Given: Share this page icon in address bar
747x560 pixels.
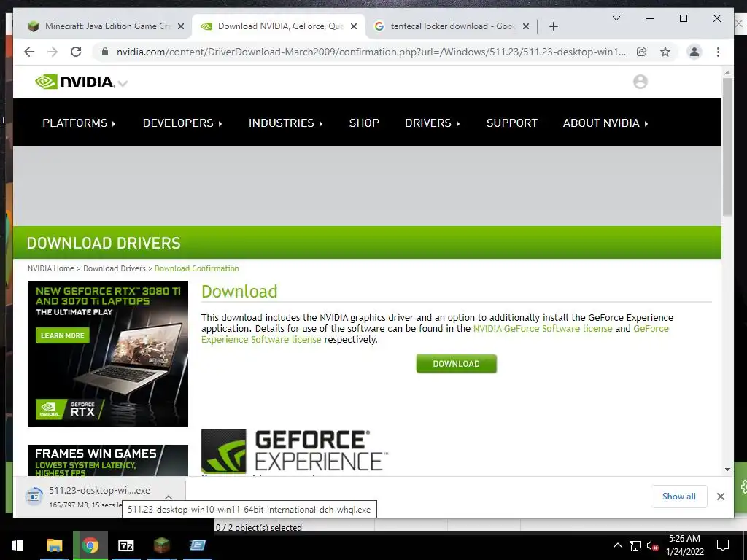Looking at the screenshot, I should tap(642, 52).
